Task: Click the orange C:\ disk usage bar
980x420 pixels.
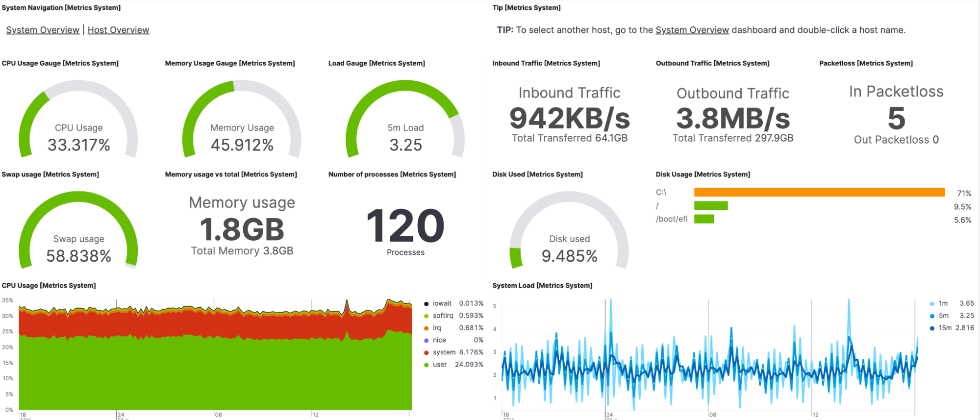Action: tap(819, 192)
